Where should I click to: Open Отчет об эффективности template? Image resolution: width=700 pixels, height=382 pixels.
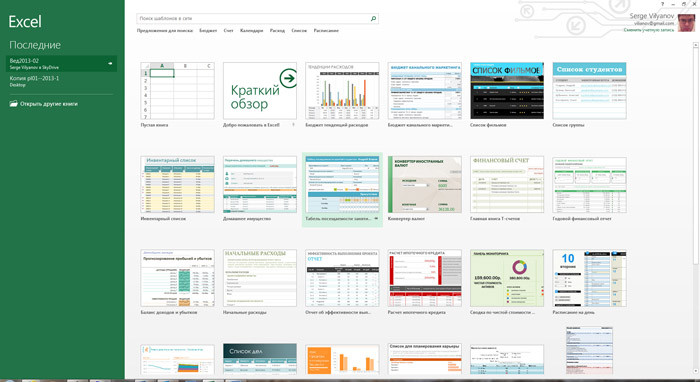pyautogui.click(x=342, y=278)
